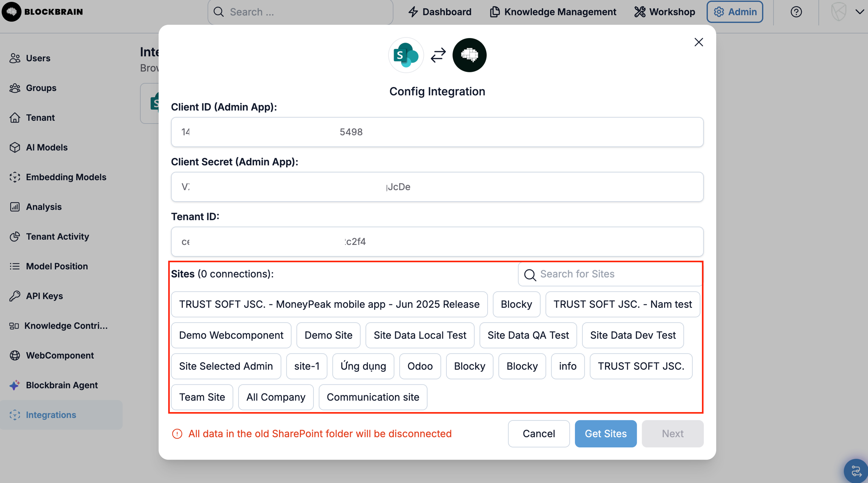The width and height of the screenshot is (868, 483).
Task: Close the Config Integration dialog
Action: pyautogui.click(x=699, y=42)
